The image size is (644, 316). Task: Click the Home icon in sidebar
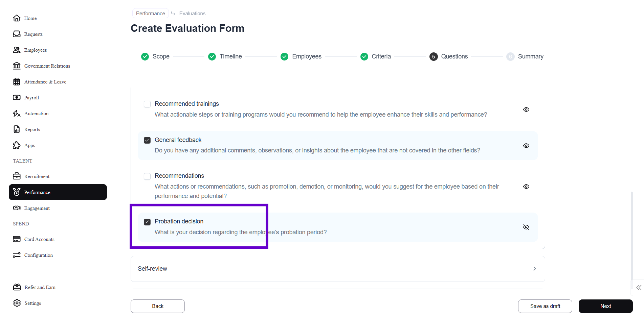click(x=17, y=18)
